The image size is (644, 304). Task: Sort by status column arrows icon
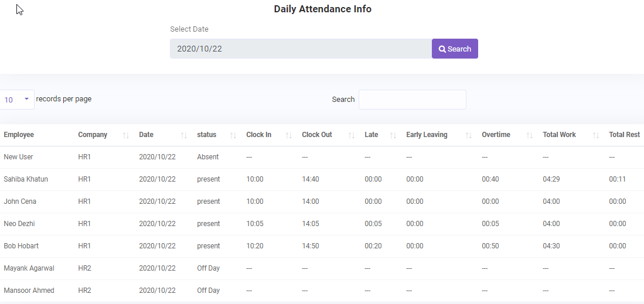(233, 135)
